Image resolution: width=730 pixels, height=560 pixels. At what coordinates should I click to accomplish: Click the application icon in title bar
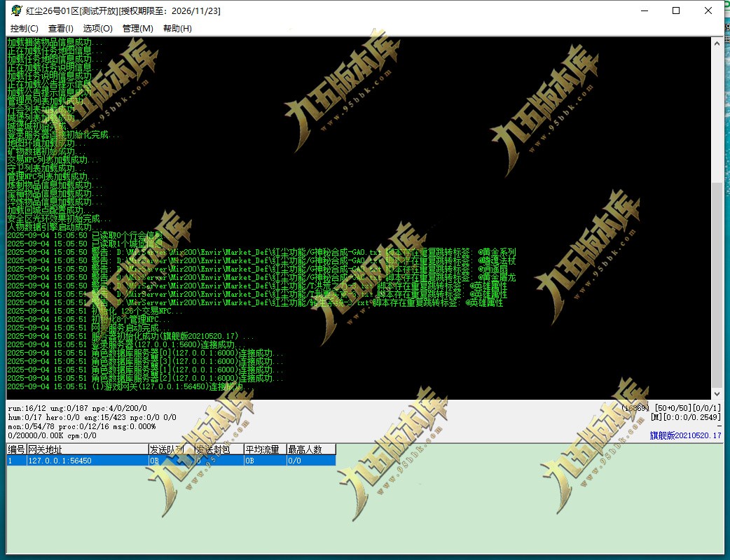click(16, 10)
